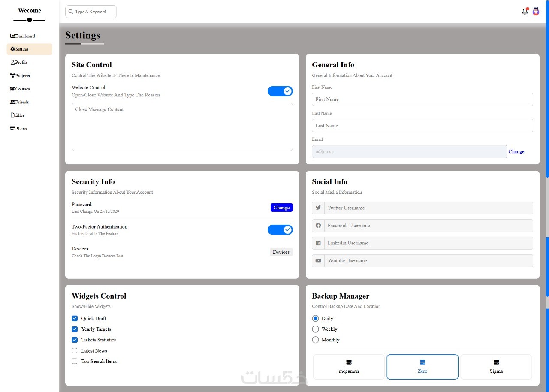Image resolution: width=549 pixels, height=392 pixels.
Task: Click the Last Name input field
Action: tap(422, 126)
